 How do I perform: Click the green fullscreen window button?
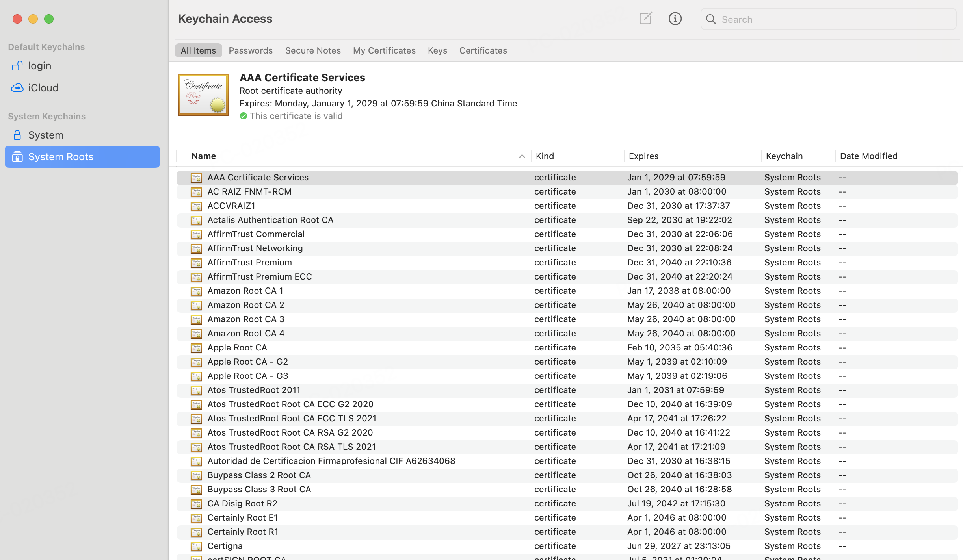(49, 19)
